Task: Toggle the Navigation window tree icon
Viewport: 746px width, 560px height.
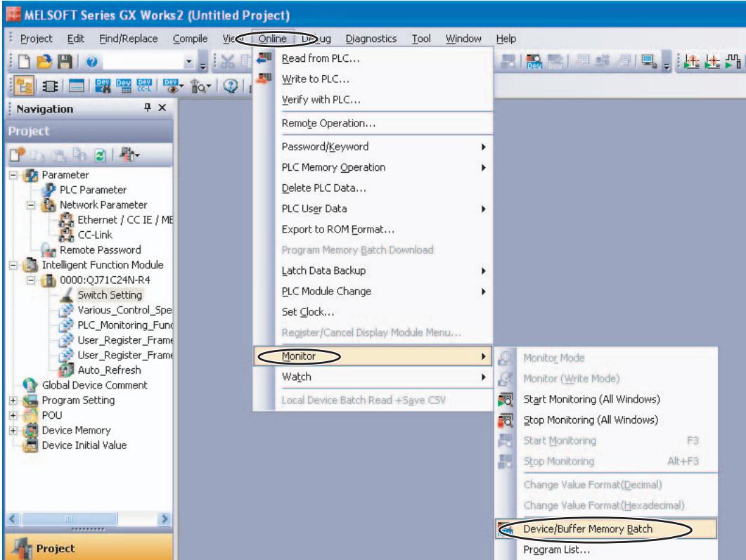Action: 24,86
